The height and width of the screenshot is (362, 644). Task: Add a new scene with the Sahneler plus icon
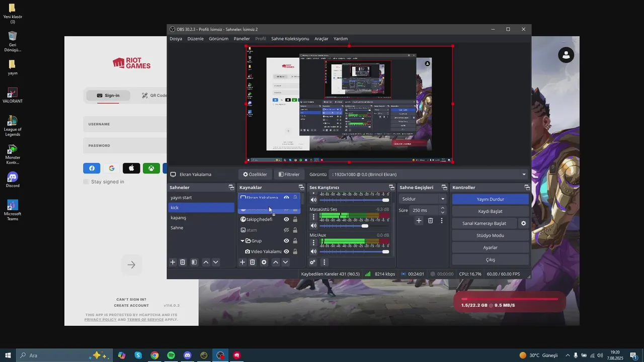point(173,262)
